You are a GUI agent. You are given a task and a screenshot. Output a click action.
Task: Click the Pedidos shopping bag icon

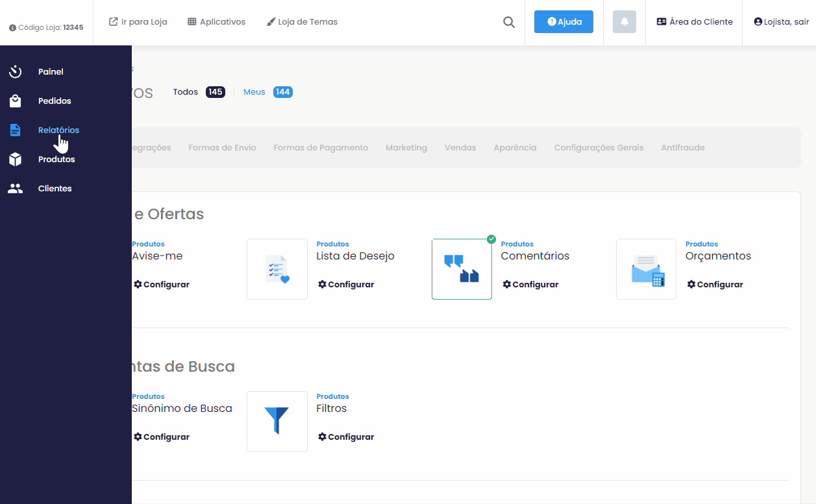16,101
